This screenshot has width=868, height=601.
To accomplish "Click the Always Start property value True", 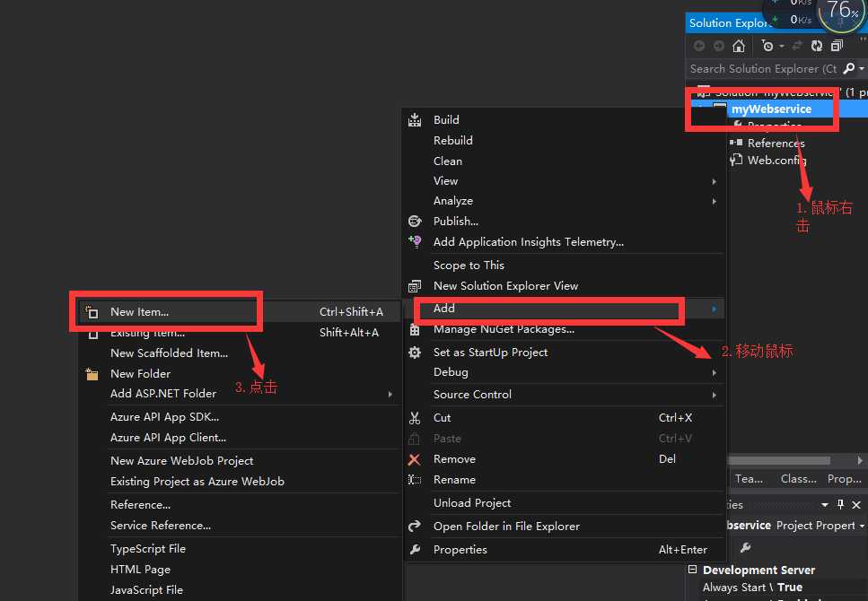I will point(789,588).
